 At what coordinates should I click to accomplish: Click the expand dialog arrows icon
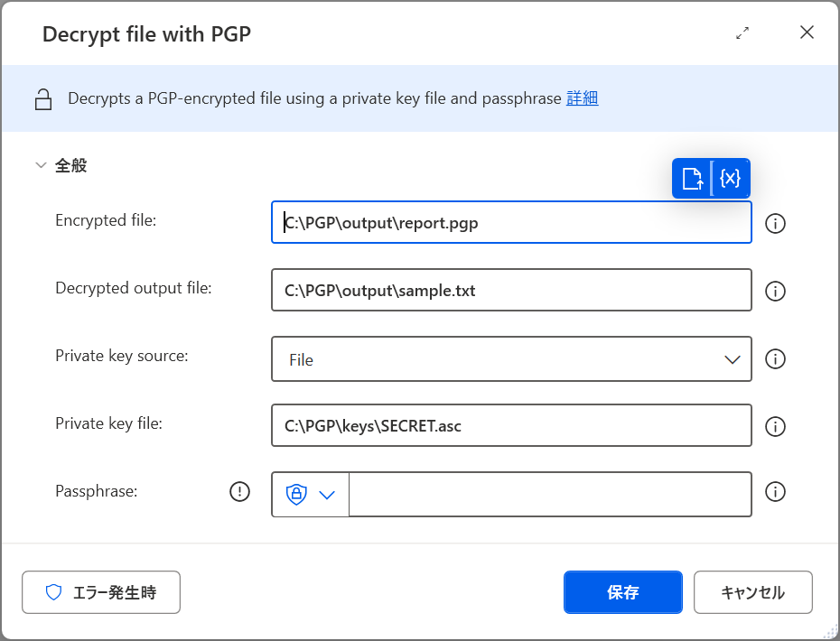point(742,33)
